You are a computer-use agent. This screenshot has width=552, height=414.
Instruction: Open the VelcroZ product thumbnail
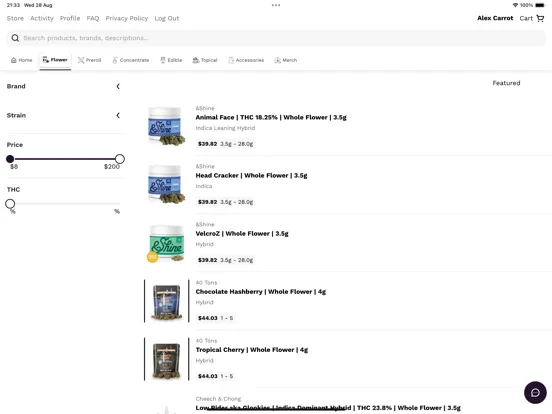click(x=166, y=243)
